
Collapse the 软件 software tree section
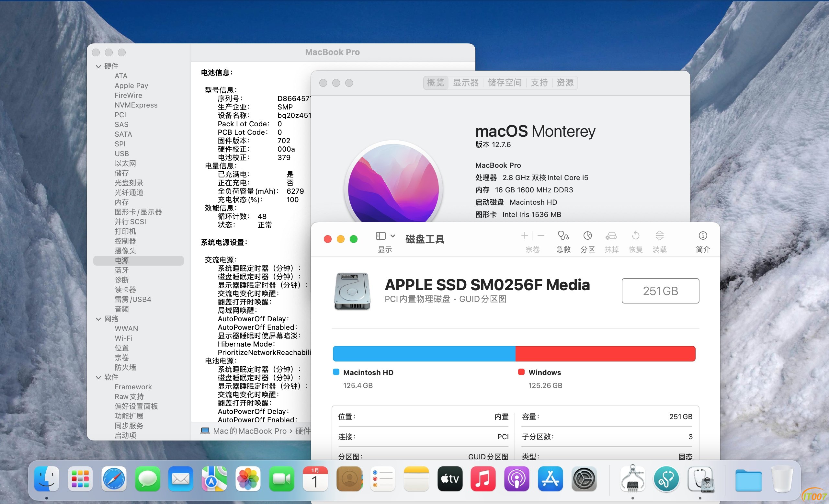98,377
